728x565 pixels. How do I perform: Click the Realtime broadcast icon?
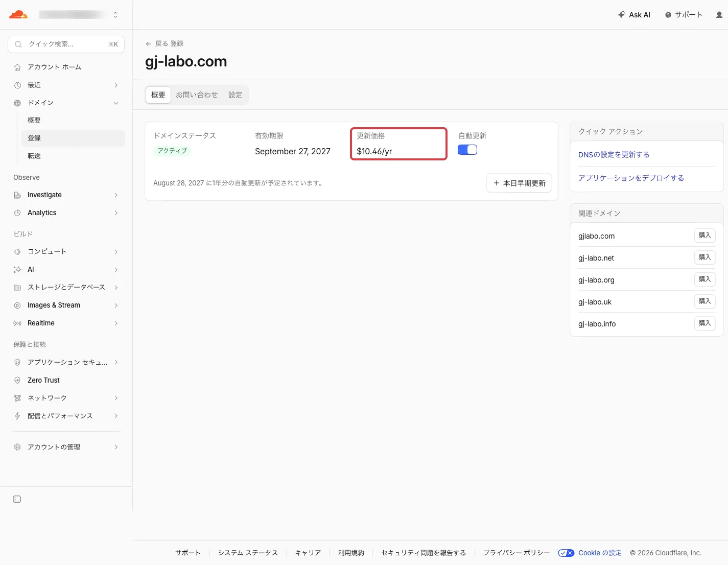(17, 323)
